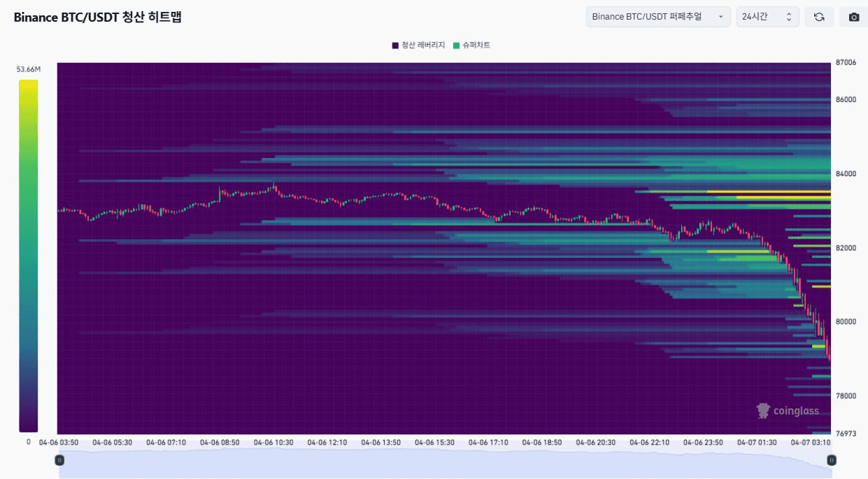The width and height of the screenshot is (868, 479).
Task: Open the Binance BTC/USDT 퍼페추얼 pair dropdown
Action: pyautogui.click(x=658, y=17)
